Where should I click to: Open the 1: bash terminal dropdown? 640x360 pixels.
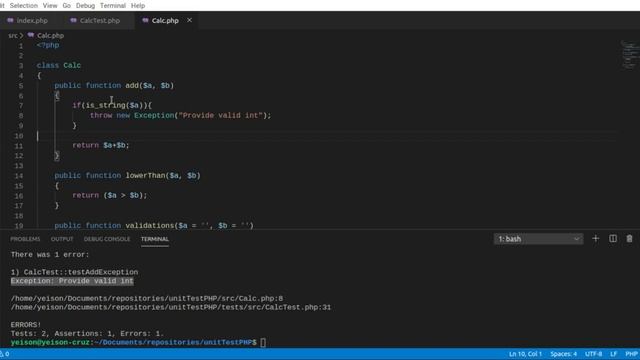tap(538, 239)
